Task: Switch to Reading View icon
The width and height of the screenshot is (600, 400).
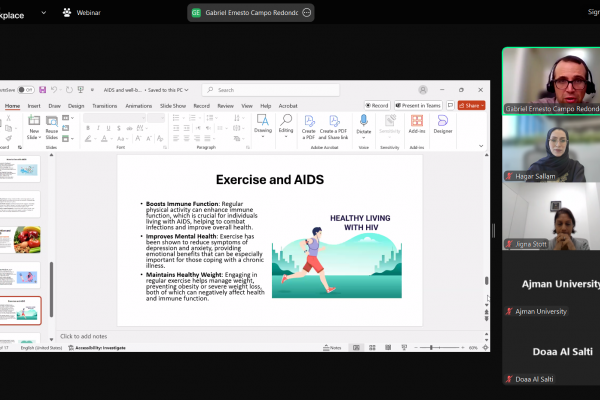Action: click(x=388, y=348)
